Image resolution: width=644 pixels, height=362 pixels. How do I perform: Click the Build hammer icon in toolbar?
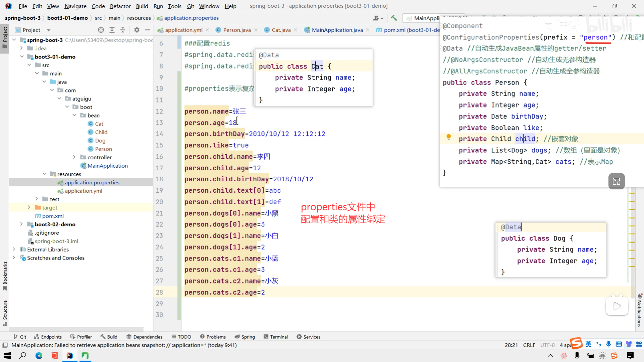pos(394,18)
